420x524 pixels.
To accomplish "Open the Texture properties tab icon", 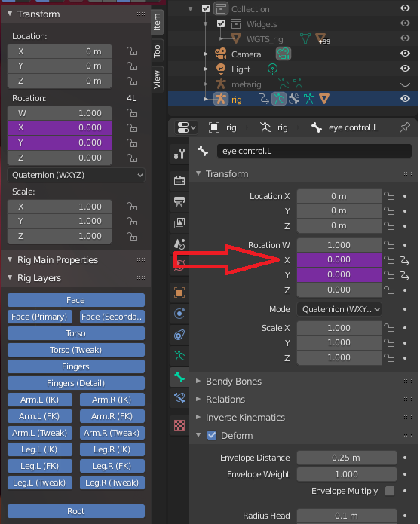I will 179,425.
